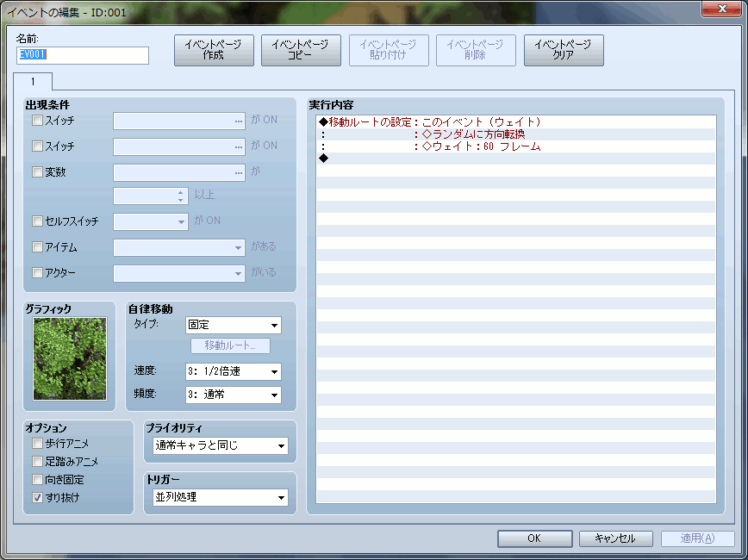Select event page tab 1
Screen dimensions: 748x560
click(34, 81)
